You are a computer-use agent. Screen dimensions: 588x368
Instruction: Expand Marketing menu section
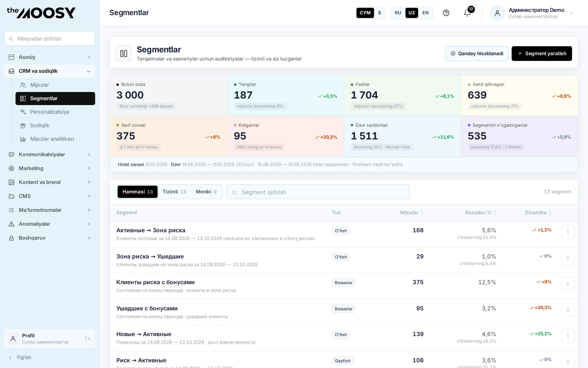point(49,168)
